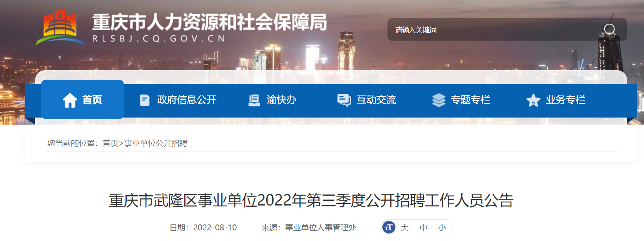Click the font size tT icon
The height and width of the screenshot is (241, 644).
[x=389, y=227]
